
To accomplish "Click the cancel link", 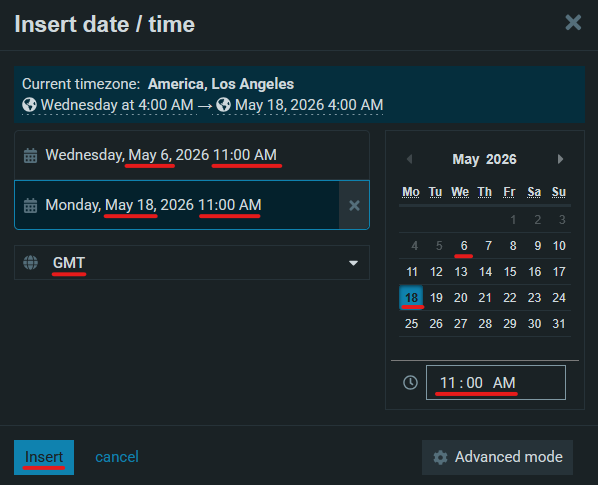I will pos(117,457).
